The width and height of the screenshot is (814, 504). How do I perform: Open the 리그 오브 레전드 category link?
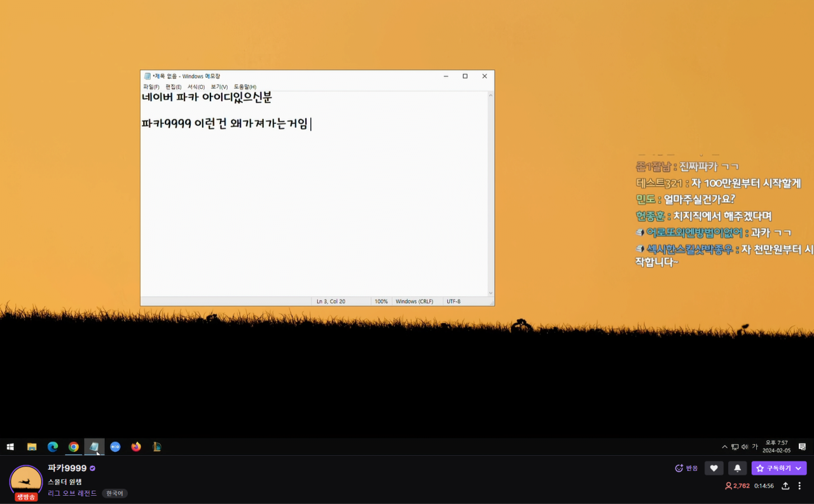[72, 493]
